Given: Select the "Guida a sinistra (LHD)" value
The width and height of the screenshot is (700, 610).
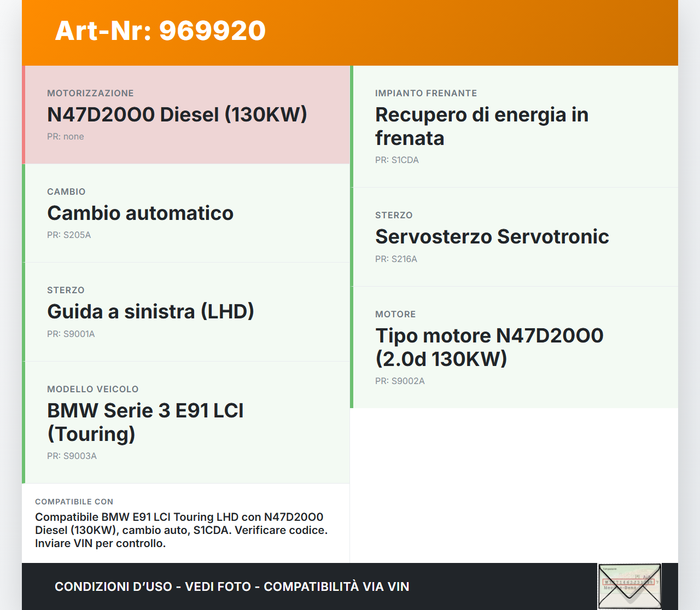Looking at the screenshot, I should (151, 311).
